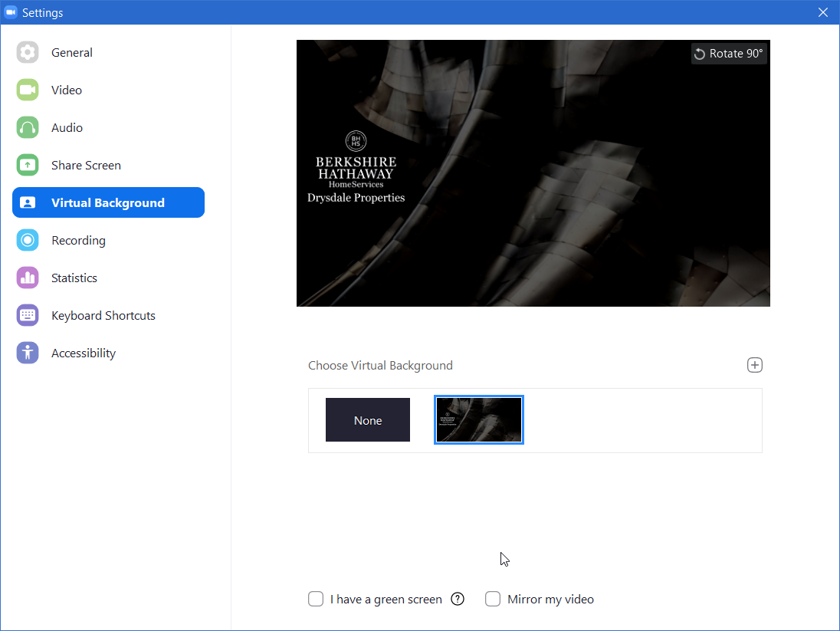840x631 pixels.
Task: Rotate the preview 90 degrees
Action: click(x=729, y=54)
